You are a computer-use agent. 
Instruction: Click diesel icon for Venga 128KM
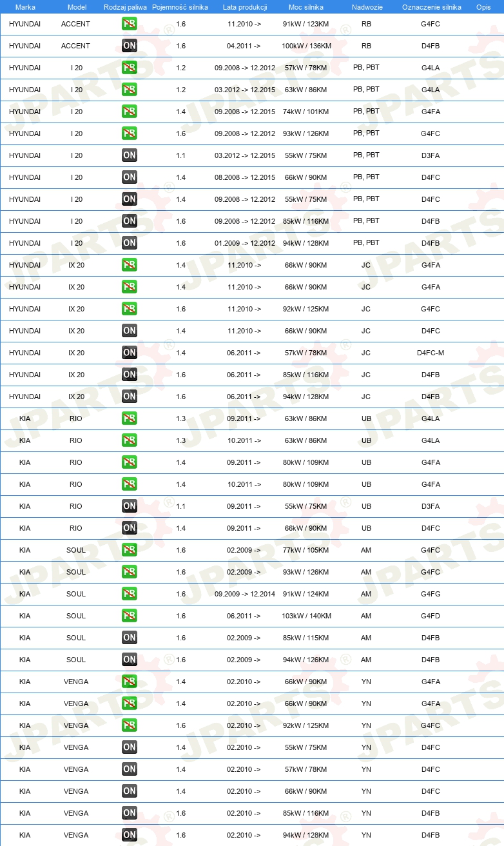[130, 835]
